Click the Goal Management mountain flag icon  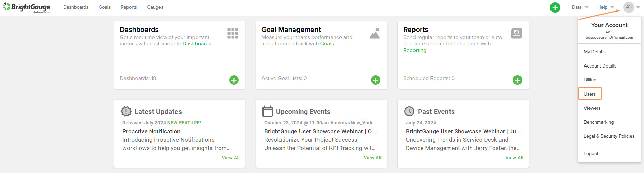374,33
